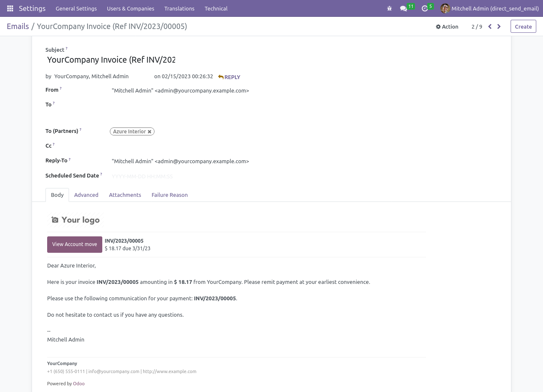Viewport: 543px width, 392px height.
Task: Click the From help tooltip mark
Action: 61,88
